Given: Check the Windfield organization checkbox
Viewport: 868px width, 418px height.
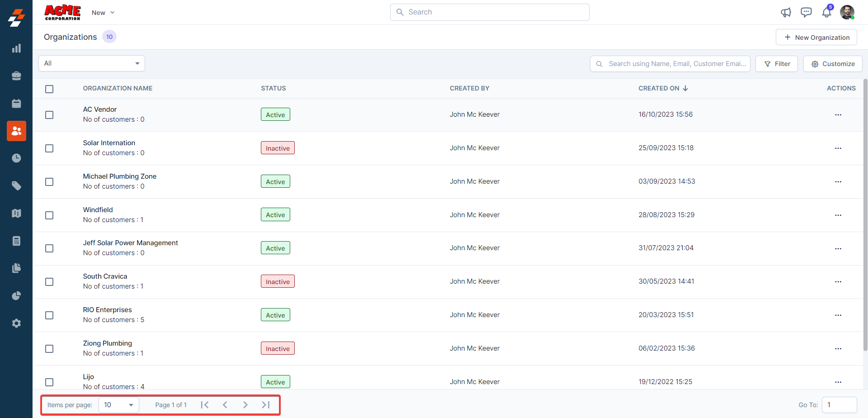Looking at the screenshot, I should (x=49, y=215).
